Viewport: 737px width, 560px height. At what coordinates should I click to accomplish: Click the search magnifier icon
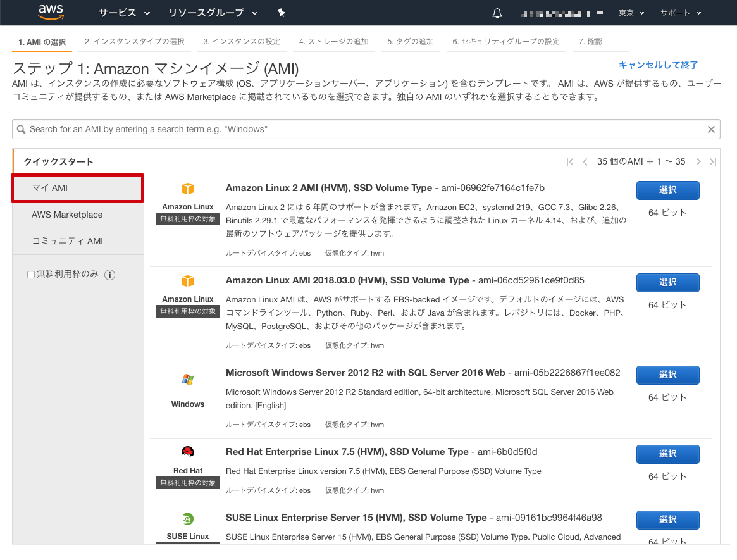[21, 129]
